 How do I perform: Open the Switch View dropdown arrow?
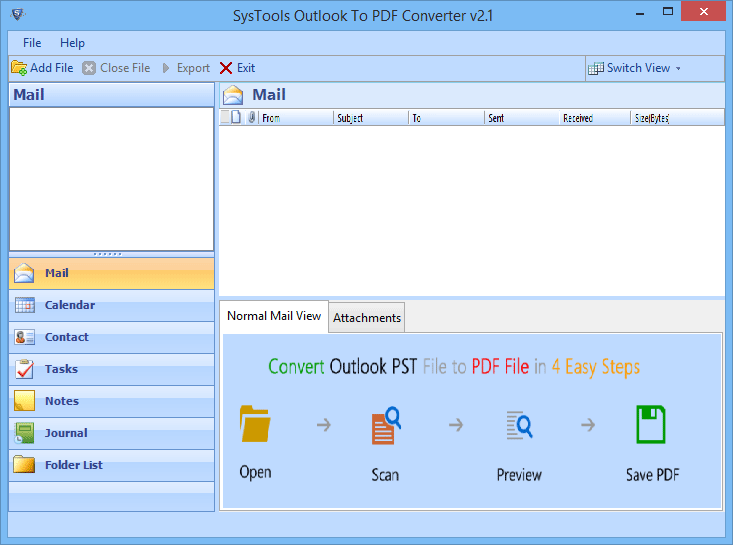click(x=678, y=69)
